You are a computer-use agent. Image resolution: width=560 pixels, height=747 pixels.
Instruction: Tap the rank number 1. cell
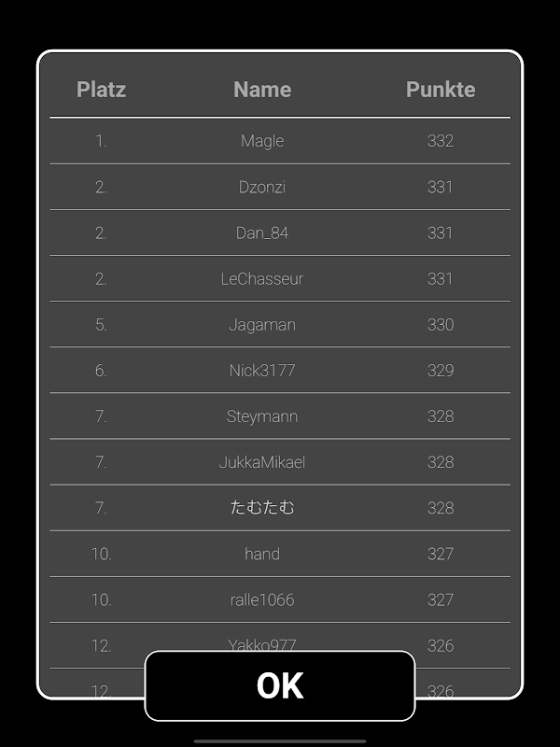click(101, 141)
